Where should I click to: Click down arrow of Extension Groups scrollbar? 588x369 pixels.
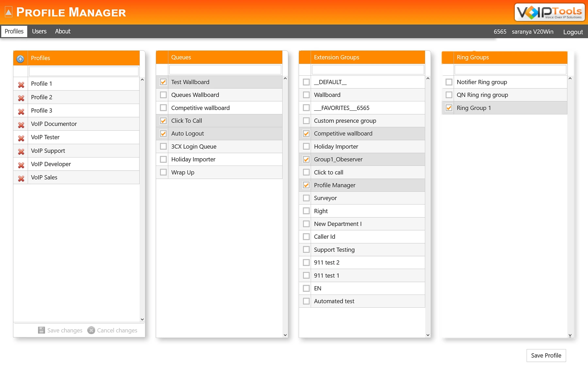[428, 335]
